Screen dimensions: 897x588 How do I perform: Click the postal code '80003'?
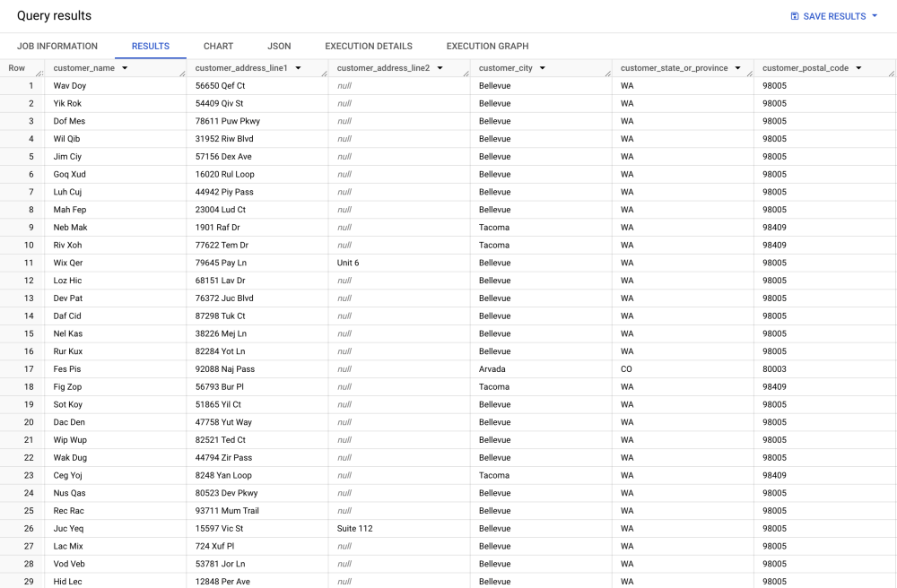click(775, 369)
